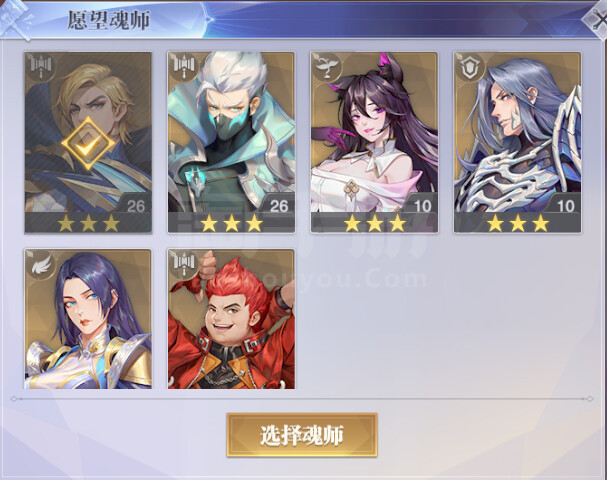This screenshot has height=480, width=607.
Task: Select the red-haired laughing hero card
Action: pos(231,319)
